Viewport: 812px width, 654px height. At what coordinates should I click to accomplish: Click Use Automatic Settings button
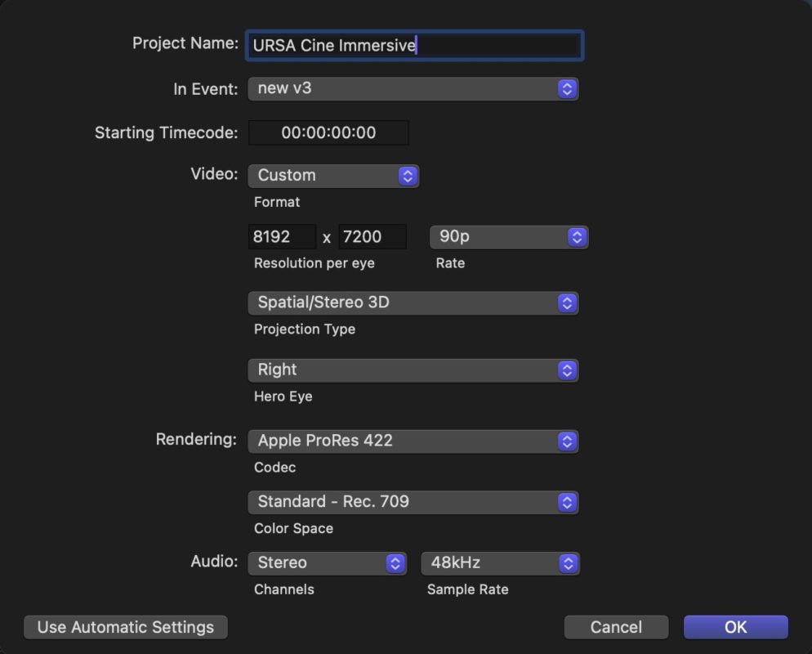(x=125, y=627)
